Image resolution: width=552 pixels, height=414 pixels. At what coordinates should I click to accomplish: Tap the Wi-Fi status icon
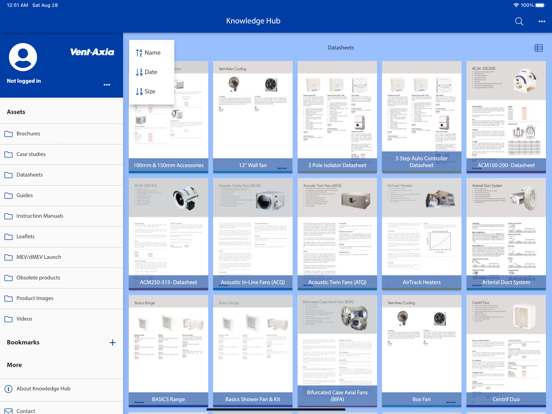(x=516, y=5)
